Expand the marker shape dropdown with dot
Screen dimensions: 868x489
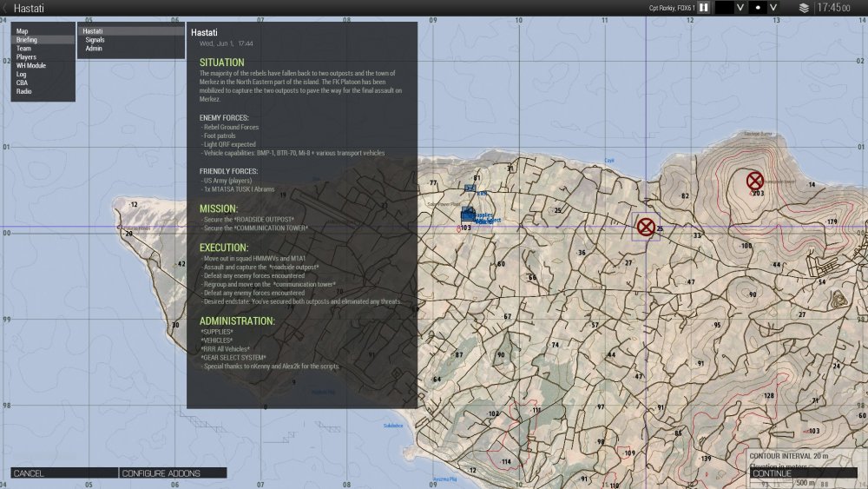[x=773, y=8]
